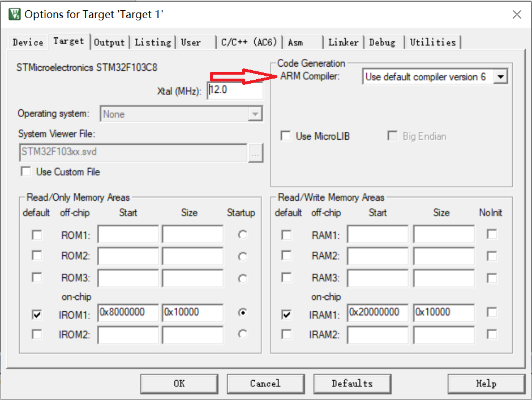Enable Use MicroLIB checkbox
Viewport: 532px width, 400px height.
286,136
